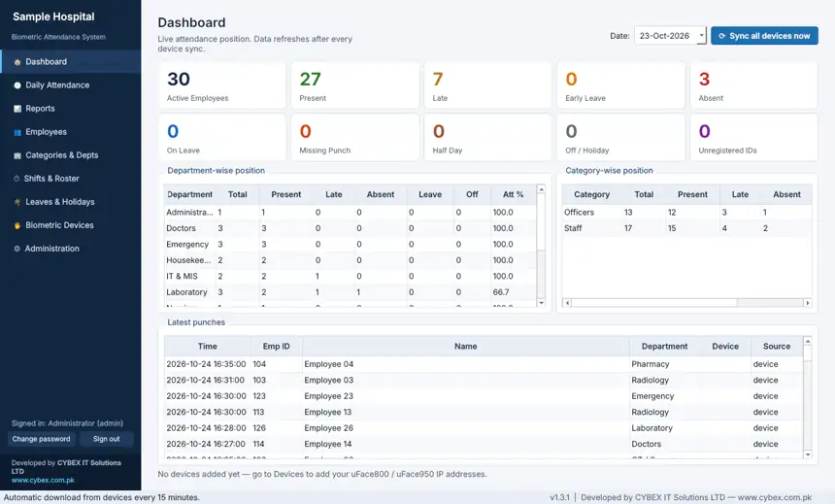Image resolution: width=835 pixels, height=504 pixels.
Task: Click the Sign out button
Action: [107, 439]
